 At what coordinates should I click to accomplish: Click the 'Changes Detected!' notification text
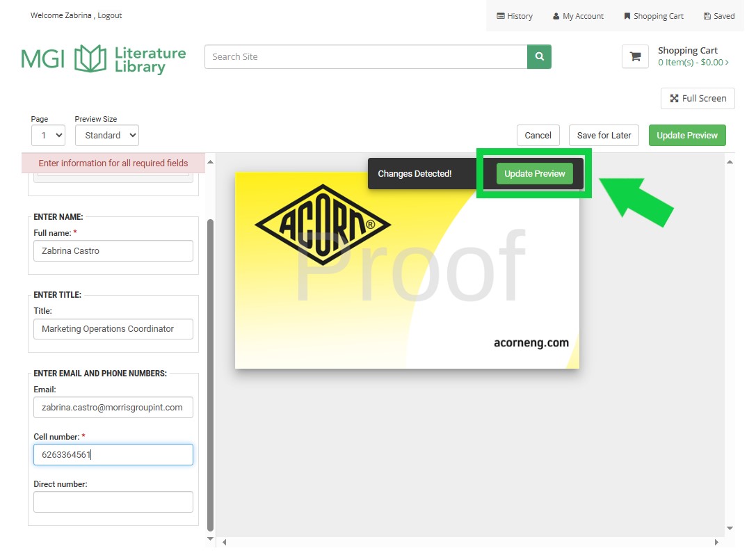click(x=415, y=174)
